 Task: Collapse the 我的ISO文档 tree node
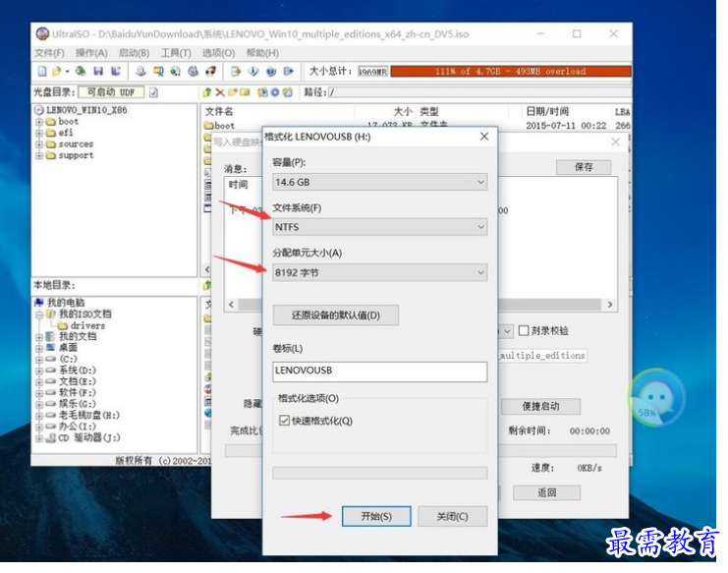click(x=39, y=315)
